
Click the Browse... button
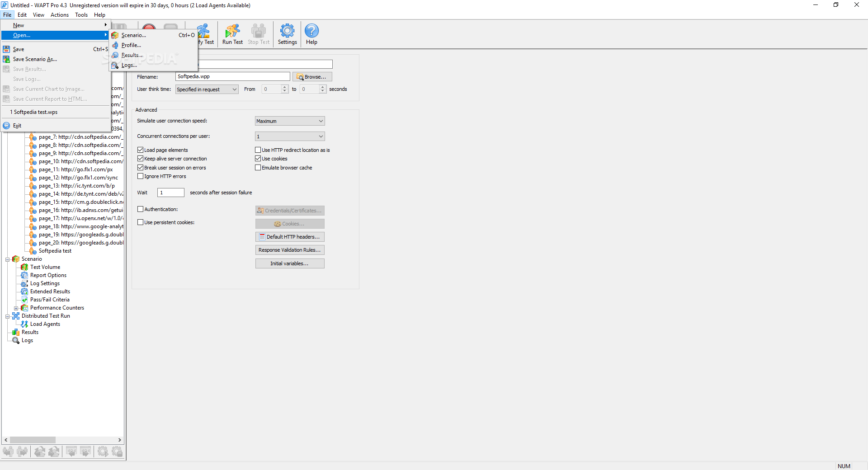click(312, 77)
